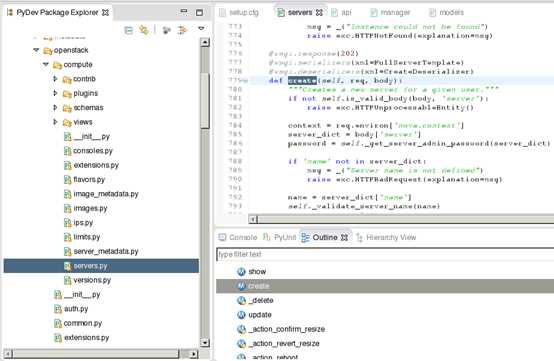The image size is (554, 361).
Task: Select the highlighted servers.py file
Action: point(101,266)
